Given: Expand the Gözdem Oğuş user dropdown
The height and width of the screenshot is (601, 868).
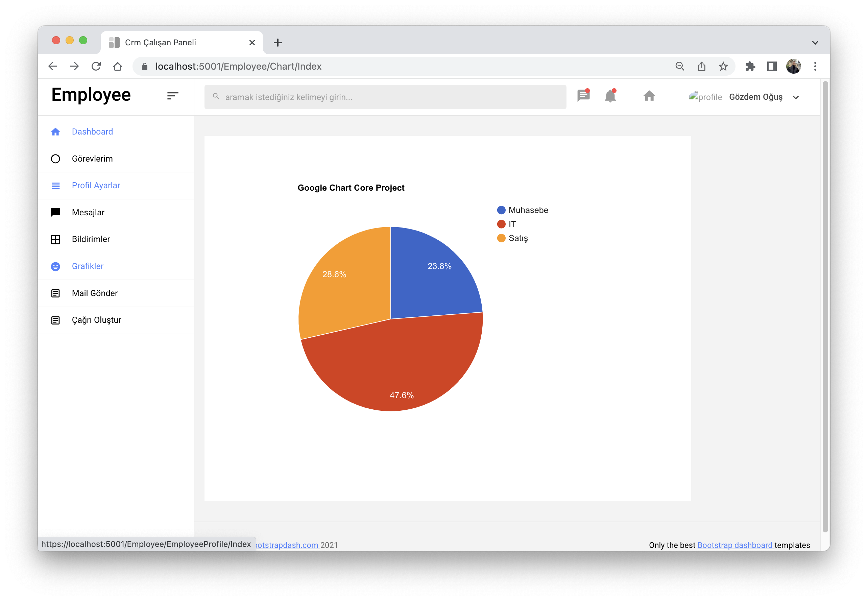Looking at the screenshot, I should (x=796, y=98).
